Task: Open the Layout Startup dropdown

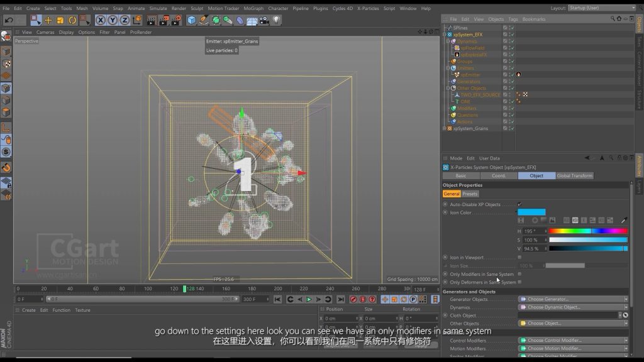Action: click(x=602, y=8)
